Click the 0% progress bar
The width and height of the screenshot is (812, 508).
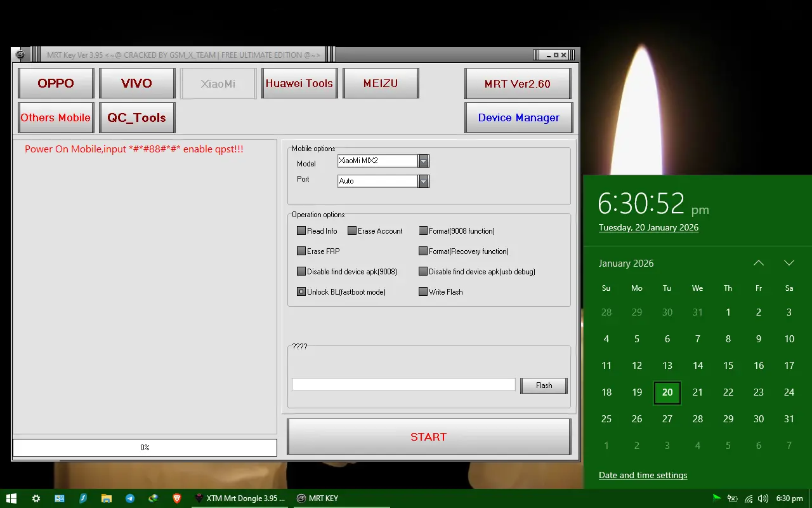tap(145, 448)
